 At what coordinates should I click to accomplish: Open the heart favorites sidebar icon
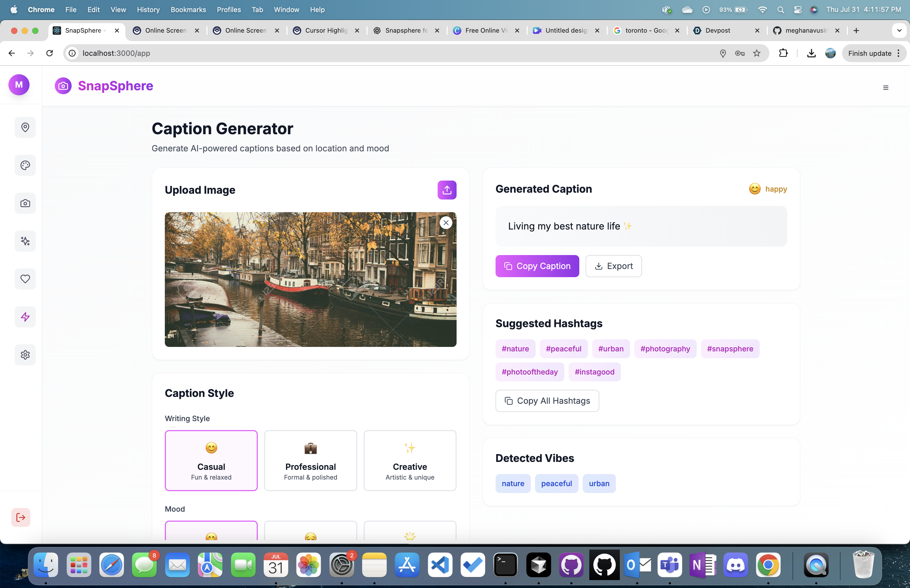(x=25, y=279)
